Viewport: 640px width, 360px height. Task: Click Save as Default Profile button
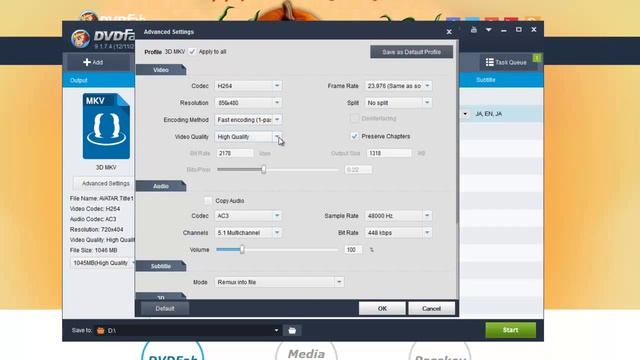[411, 52]
